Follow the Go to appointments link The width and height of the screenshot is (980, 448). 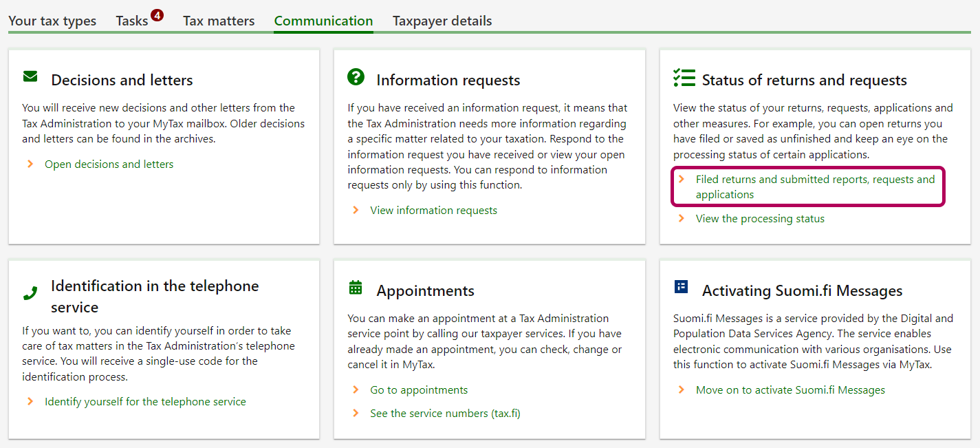tap(419, 390)
